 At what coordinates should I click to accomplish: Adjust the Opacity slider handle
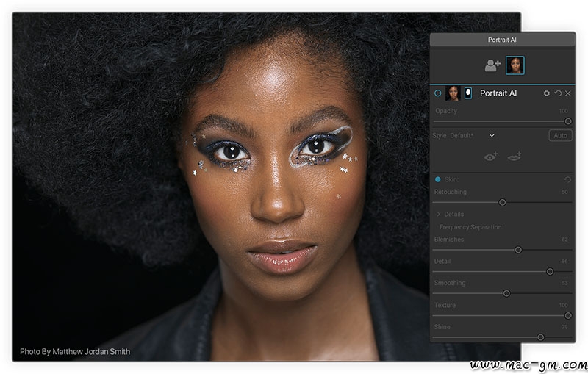pyautogui.click(x=568, y=121)
